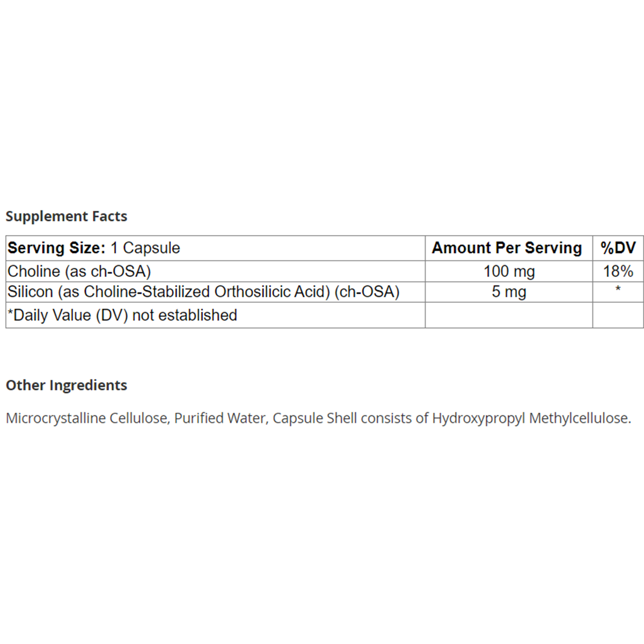Click the 100 mg choline amount
The width and height of the screenshot is (644, 644).
(x=509, y=271)
